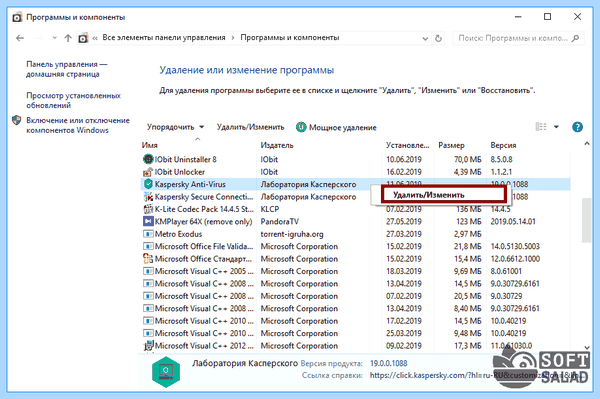The width and height of the screenshot is (600, 399).
Task: Click size 2,97 МБ
Action: [x=468, y=234]
